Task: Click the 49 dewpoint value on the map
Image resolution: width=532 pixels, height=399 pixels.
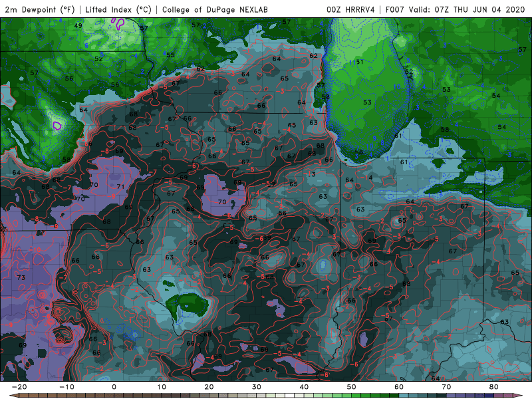Action: click(78, 25)
